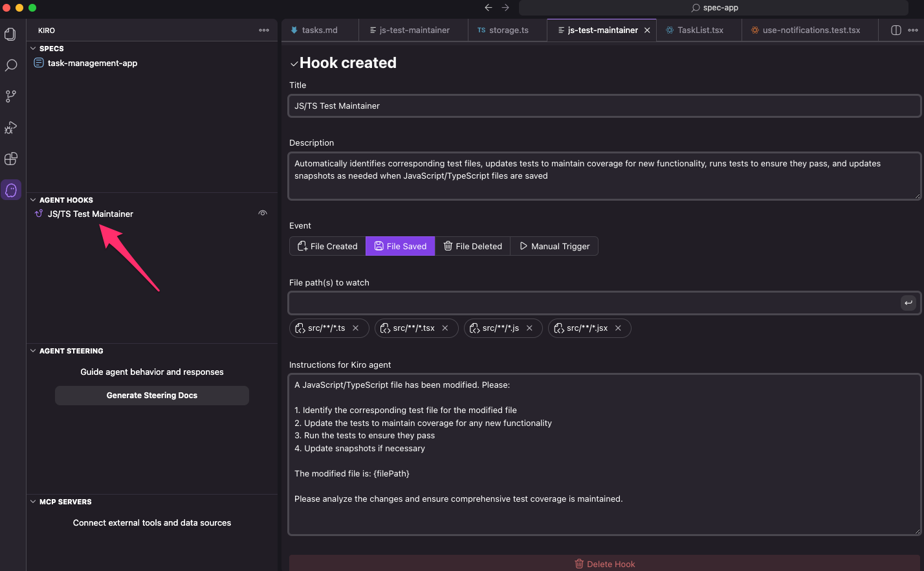
Task: Select File Saved event
Action: click(401, 246)
